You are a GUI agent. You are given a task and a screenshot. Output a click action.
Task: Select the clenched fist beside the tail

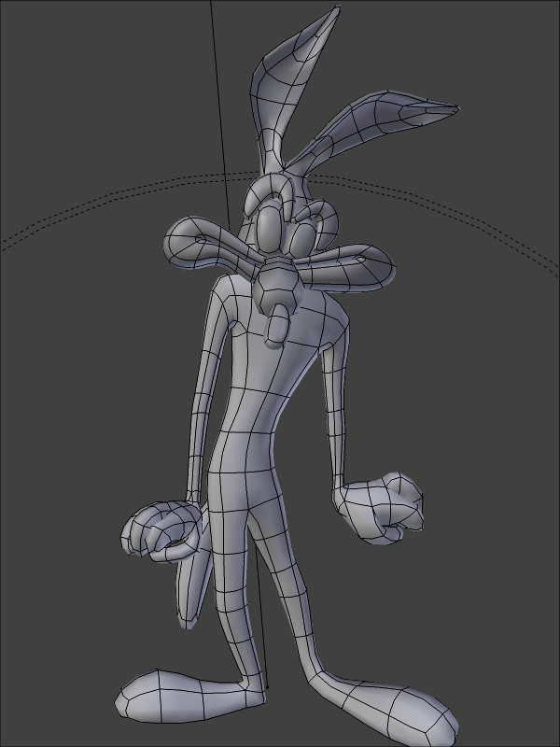(161, 530)
